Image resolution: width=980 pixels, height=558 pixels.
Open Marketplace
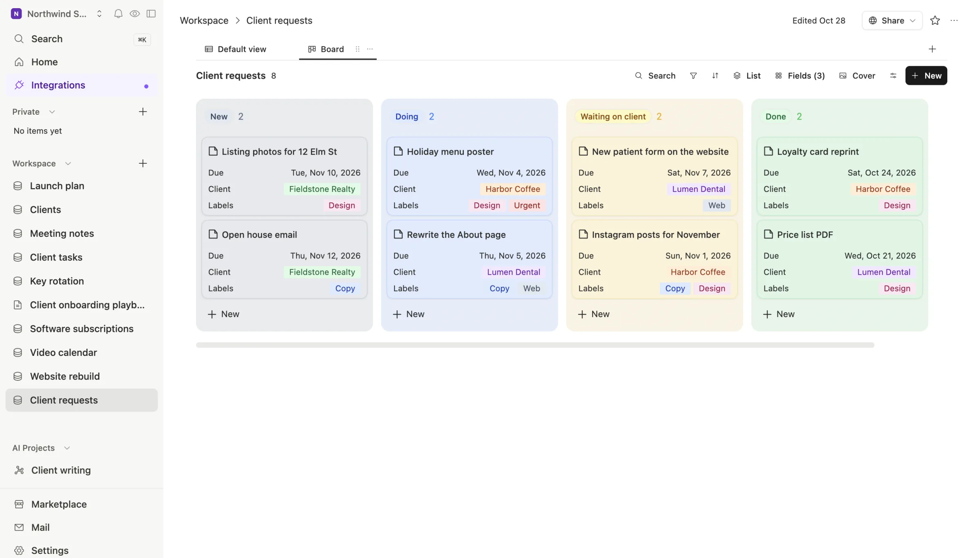coord(82,505)
